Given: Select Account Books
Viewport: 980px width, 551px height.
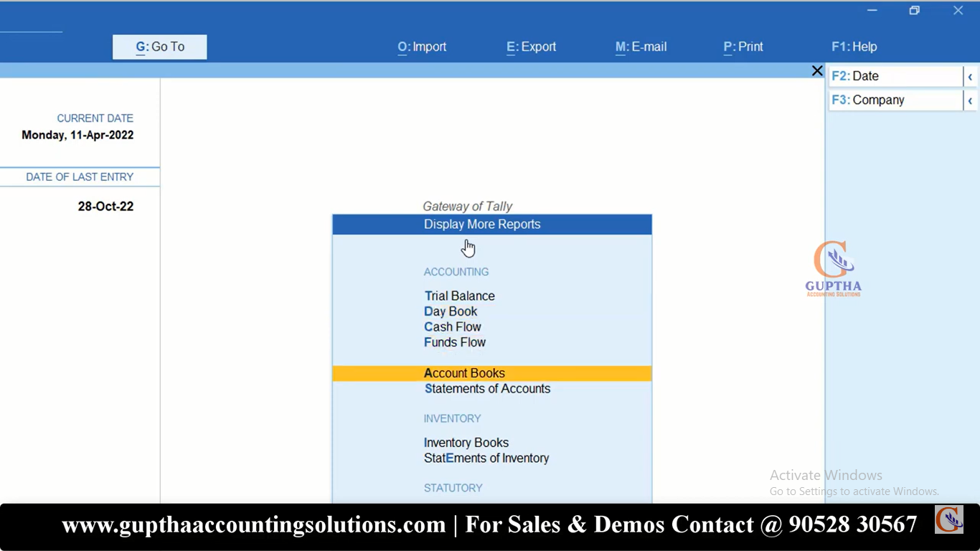Looking at the screenshot, I should point(492,373).
